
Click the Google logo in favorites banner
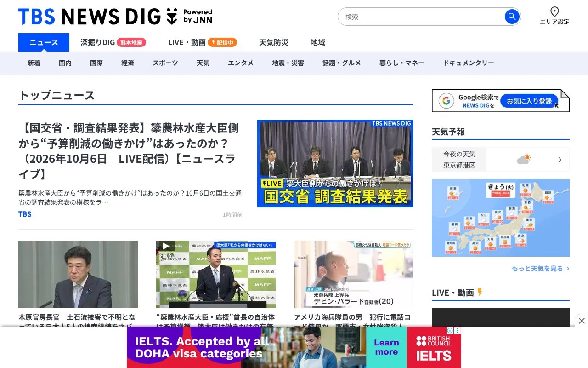point(446,101)
